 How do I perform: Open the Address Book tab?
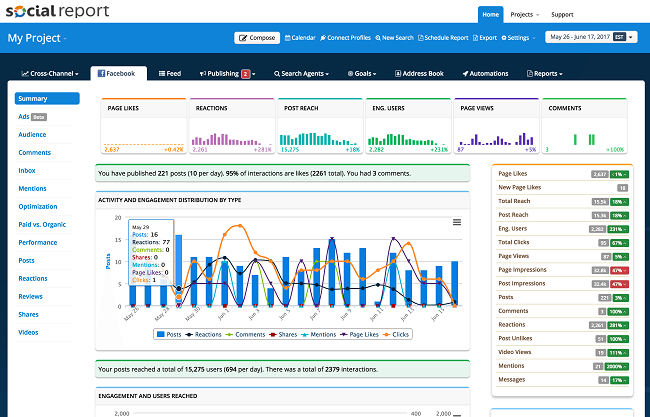[419, 74]
